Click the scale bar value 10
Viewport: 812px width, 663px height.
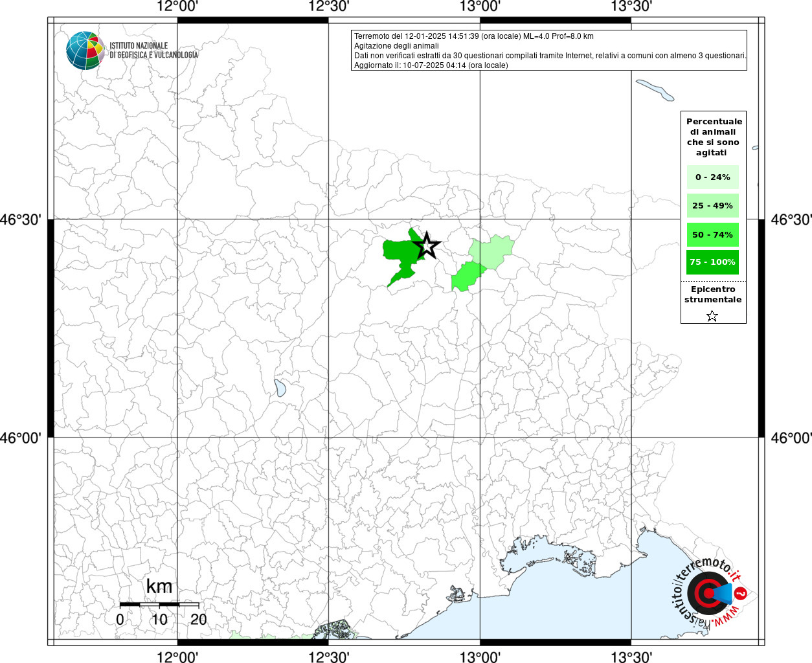point(159,619)
